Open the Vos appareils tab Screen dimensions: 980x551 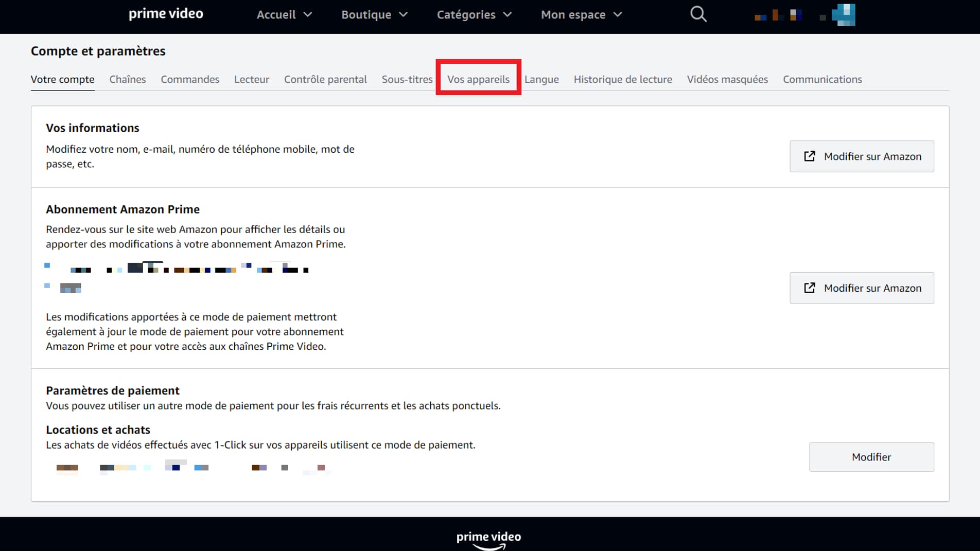pos(478,79)
